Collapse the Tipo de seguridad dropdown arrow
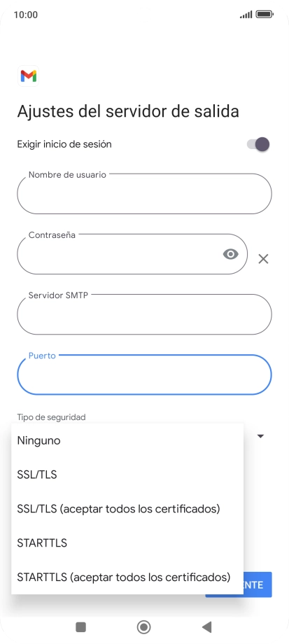The height and width of the screenshot is (644, 289). click(x=260, y=436)
